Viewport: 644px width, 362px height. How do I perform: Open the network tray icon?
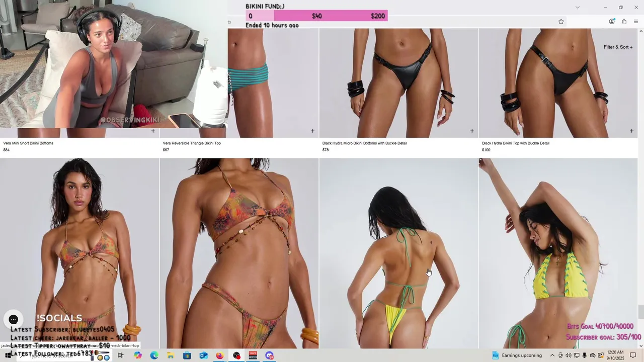pos(577,355)
